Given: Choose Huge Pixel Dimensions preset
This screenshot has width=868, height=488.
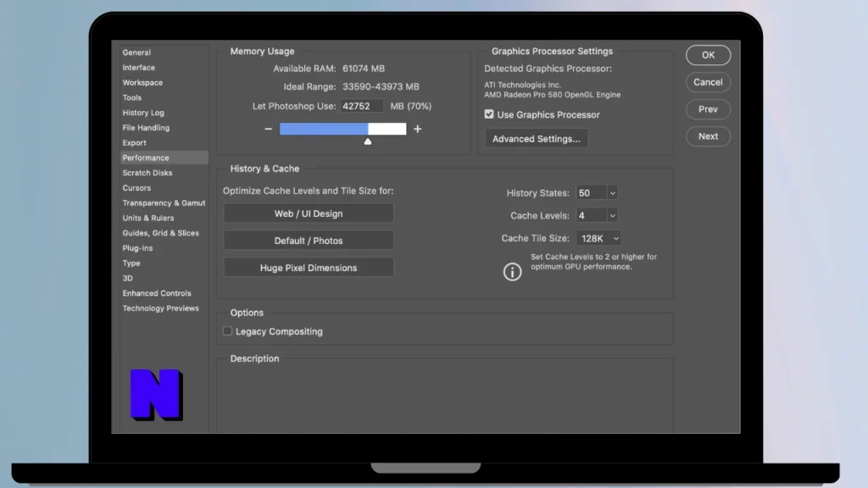Looking at the screenshot, I should click(x=309, y=268).
